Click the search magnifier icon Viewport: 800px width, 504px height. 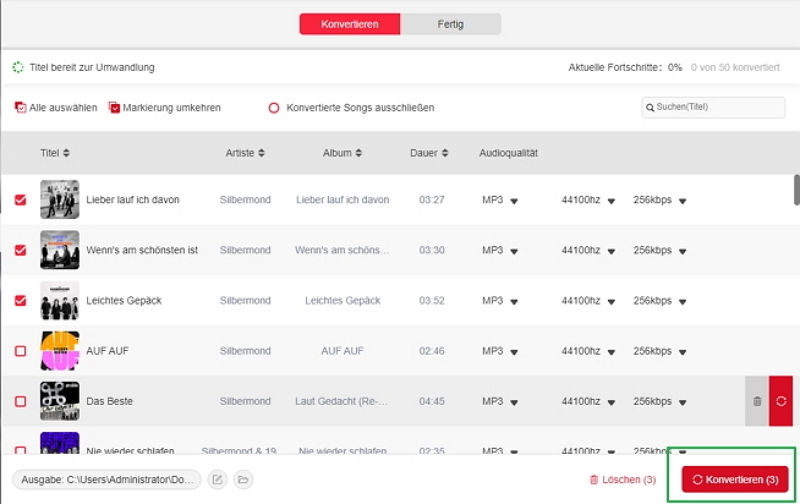pyautogui.click(x=650, y=107)
